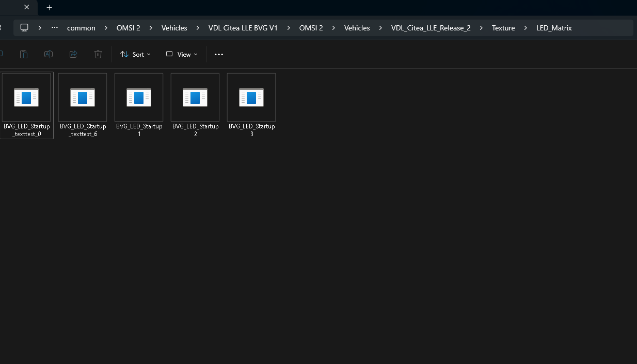Open the View dropdown menu
The width and height of the screenshot is (637, 364).
point(182,54)
